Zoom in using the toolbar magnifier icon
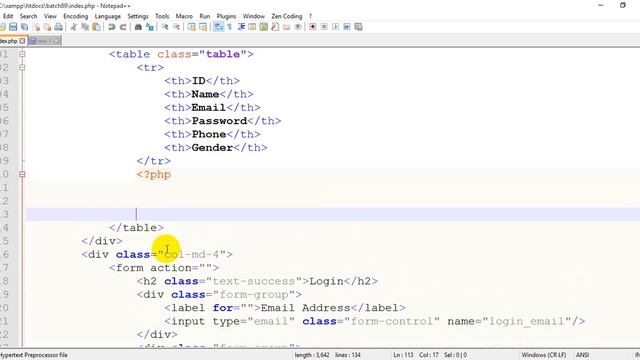The height and width of the screenshot is (360, 640). [165, 27]
